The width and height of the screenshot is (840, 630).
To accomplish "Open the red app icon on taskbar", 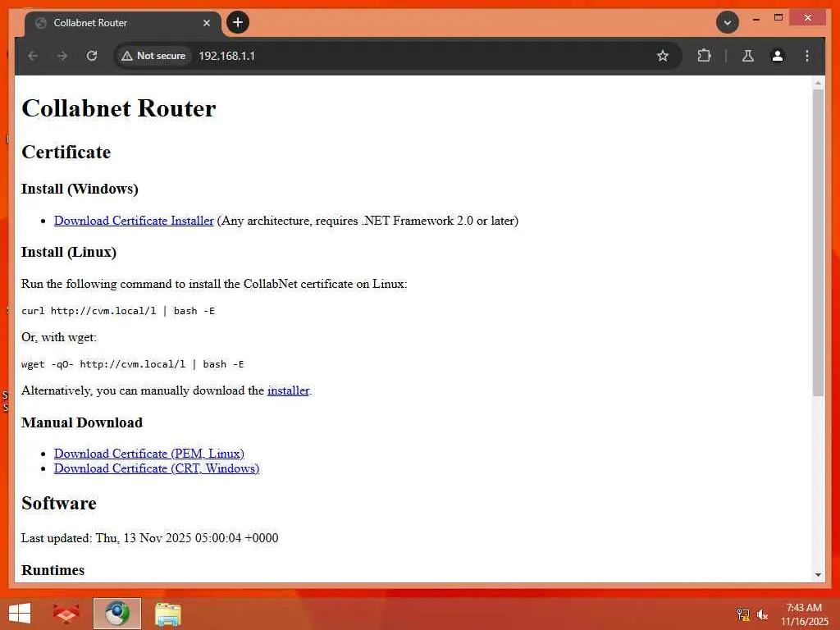I will click(x=66, y=614).
